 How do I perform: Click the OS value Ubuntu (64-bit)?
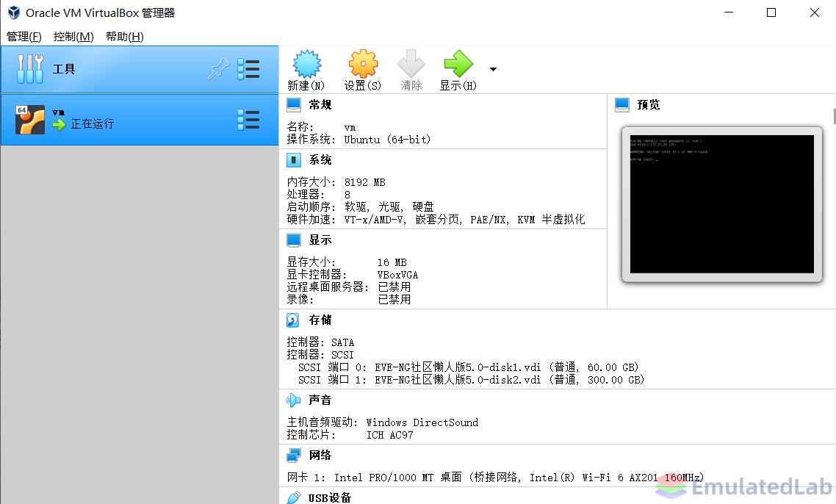[387, 140]
